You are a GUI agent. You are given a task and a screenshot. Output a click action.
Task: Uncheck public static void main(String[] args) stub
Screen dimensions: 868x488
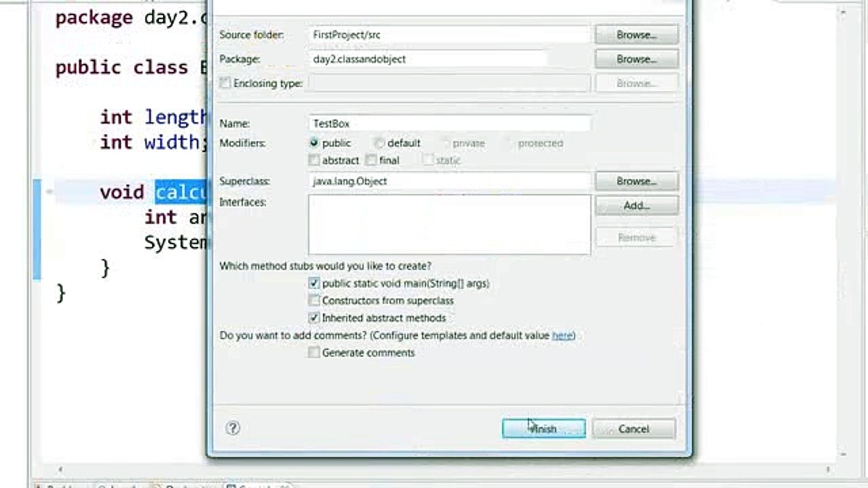coord(314,283)
